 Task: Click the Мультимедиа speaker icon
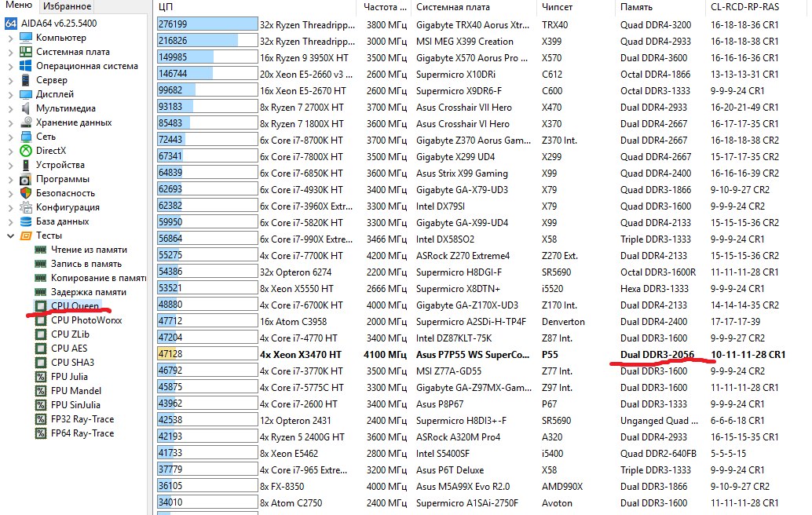pyautogui.click(x=26, y=108)
